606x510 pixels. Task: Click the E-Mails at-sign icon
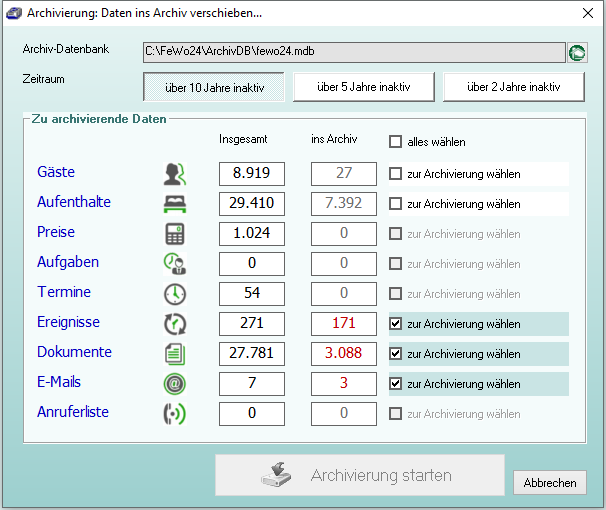pos(175,384)
